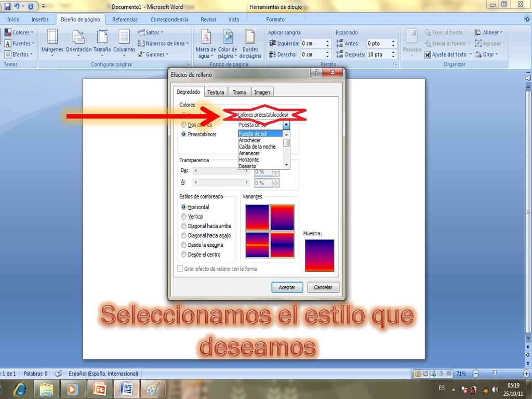
Task: Click the volume speaker icon in system tray
Action: click(495, 390)
